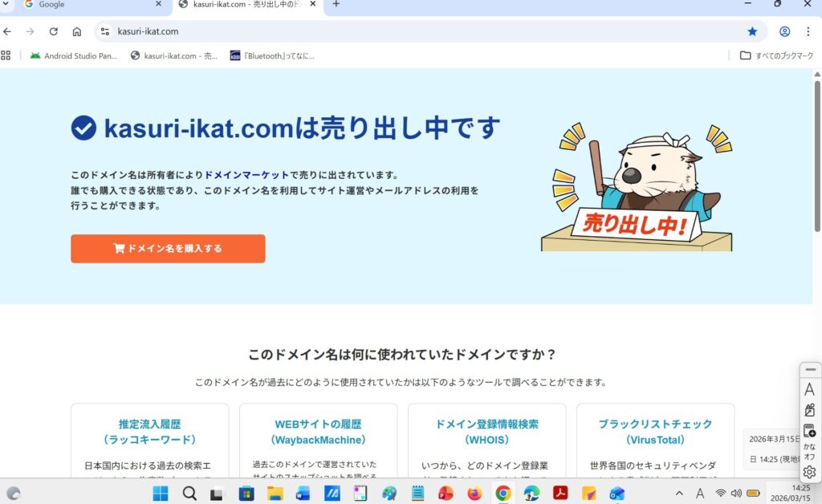Switch input mode via the tray A indicator
This screenshot has width=822, height=504.
(700, 494)
